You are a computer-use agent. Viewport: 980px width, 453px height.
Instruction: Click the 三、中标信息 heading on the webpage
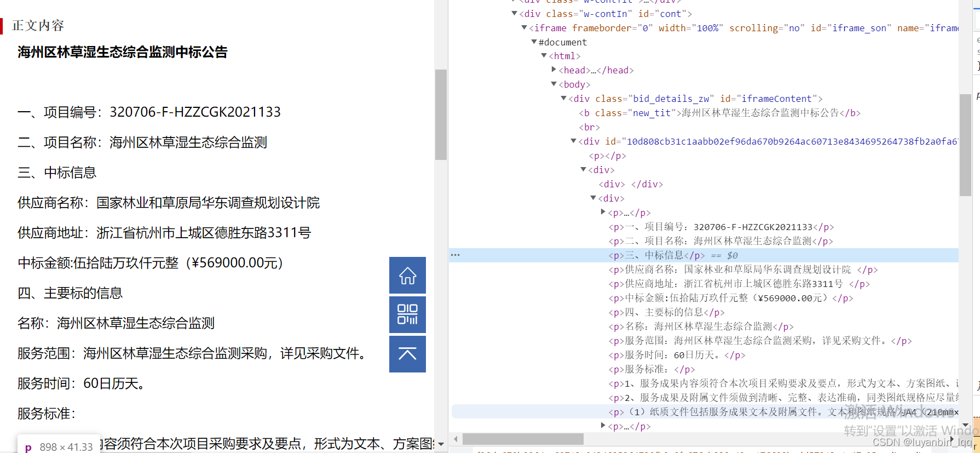tap(57, 173)
